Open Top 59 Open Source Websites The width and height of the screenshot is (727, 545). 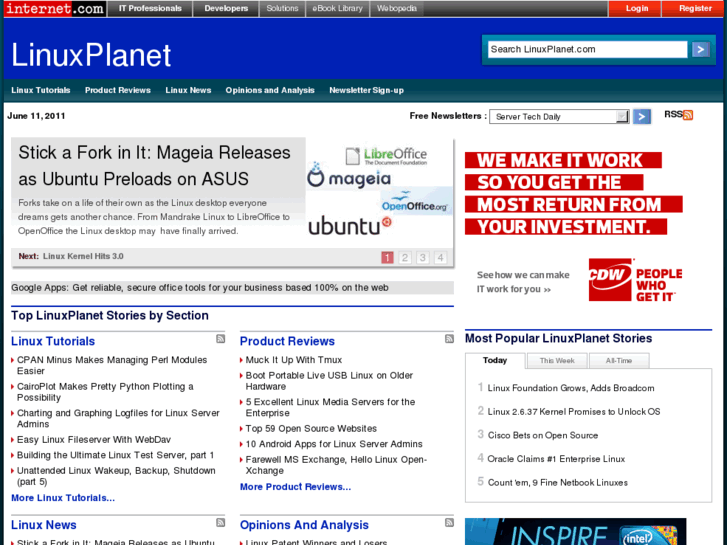click(311, 429)
